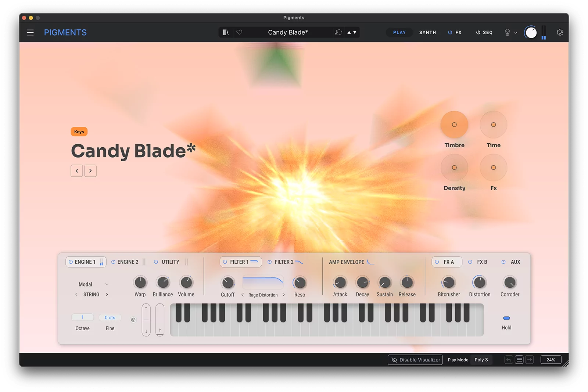588x392 pixels.
Task: Click the note audition icon beside preset name
Action: (338, 32)
